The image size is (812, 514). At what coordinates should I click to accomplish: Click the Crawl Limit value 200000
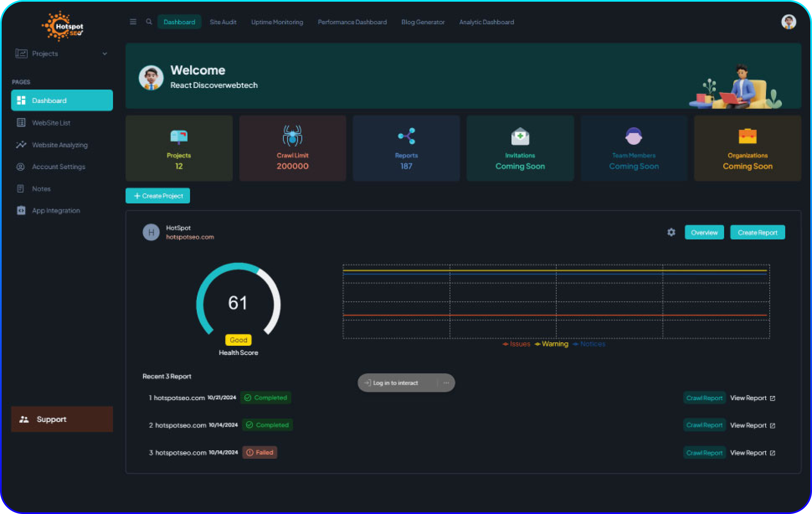coord(292,166)
